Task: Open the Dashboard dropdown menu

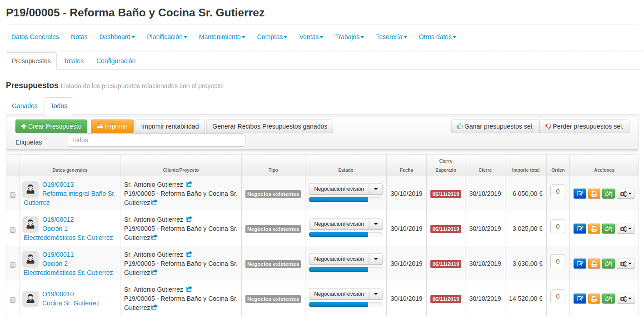Action: click(x=117, y=37)
